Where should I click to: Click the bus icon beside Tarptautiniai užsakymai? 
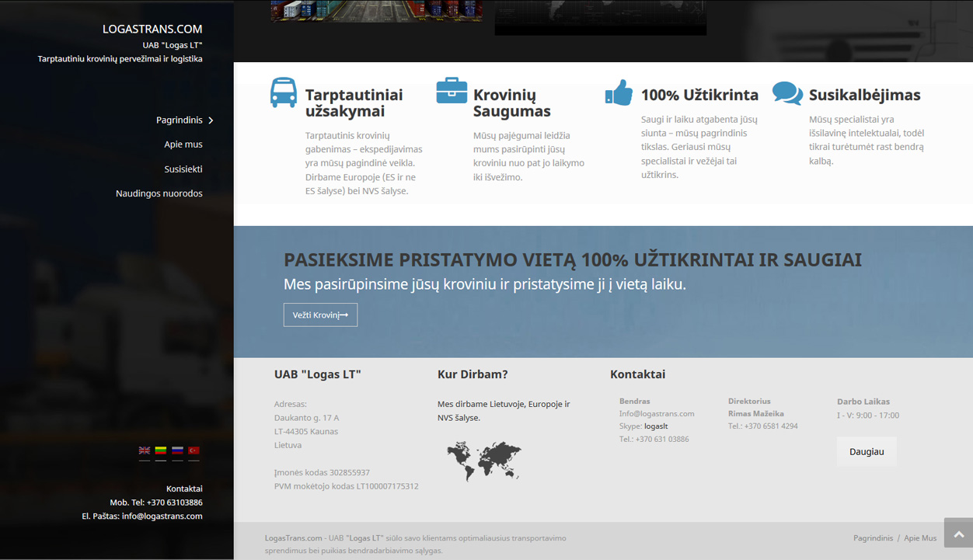point(283,92)
